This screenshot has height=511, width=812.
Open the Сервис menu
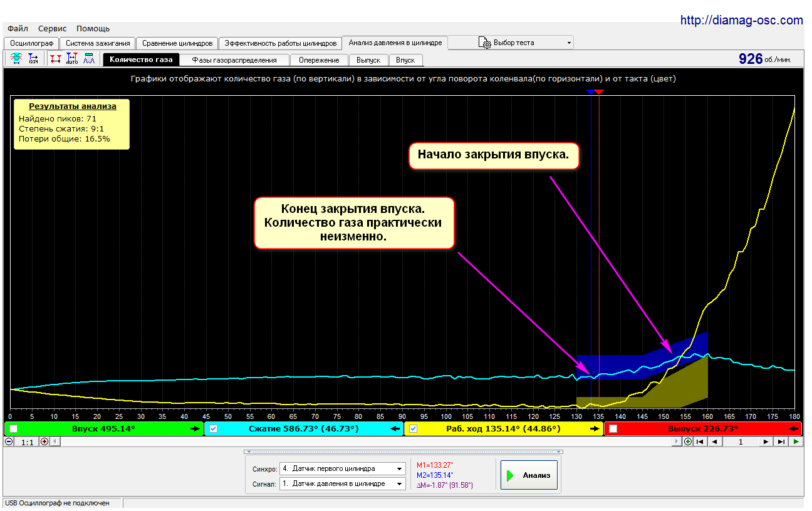pyautogui.click(x=53, y=28)
